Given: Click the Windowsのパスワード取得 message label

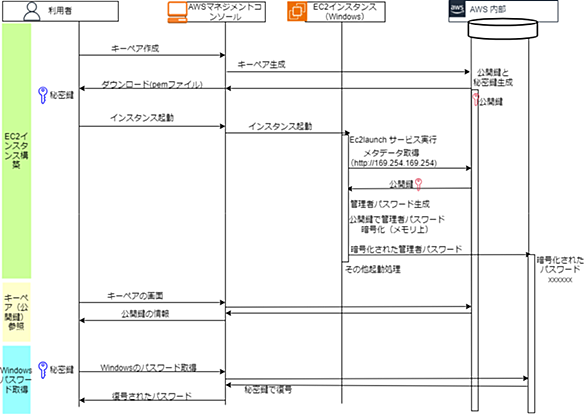Looking at the screenshot, I should click(148, 368).
